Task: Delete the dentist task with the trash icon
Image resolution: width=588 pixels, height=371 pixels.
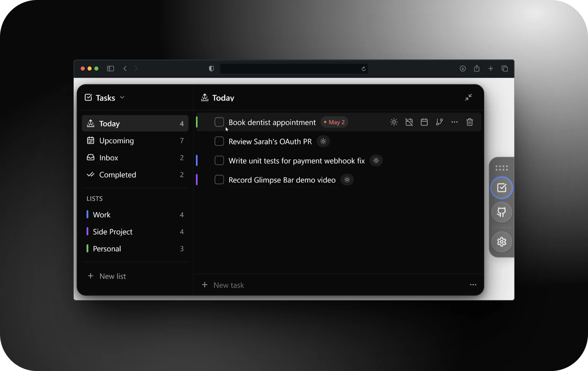Action: tap(470, 122)
